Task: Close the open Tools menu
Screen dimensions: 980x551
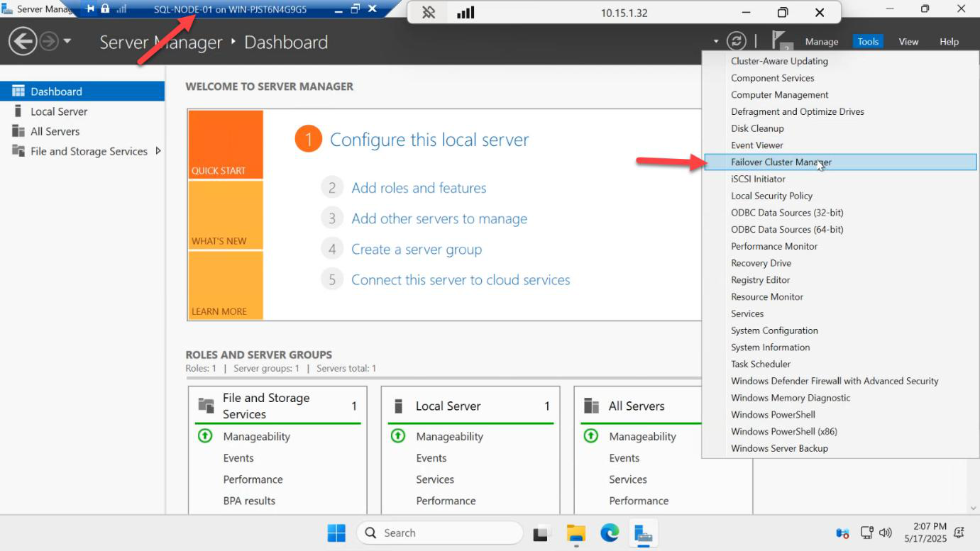Action: pos(868,41)
